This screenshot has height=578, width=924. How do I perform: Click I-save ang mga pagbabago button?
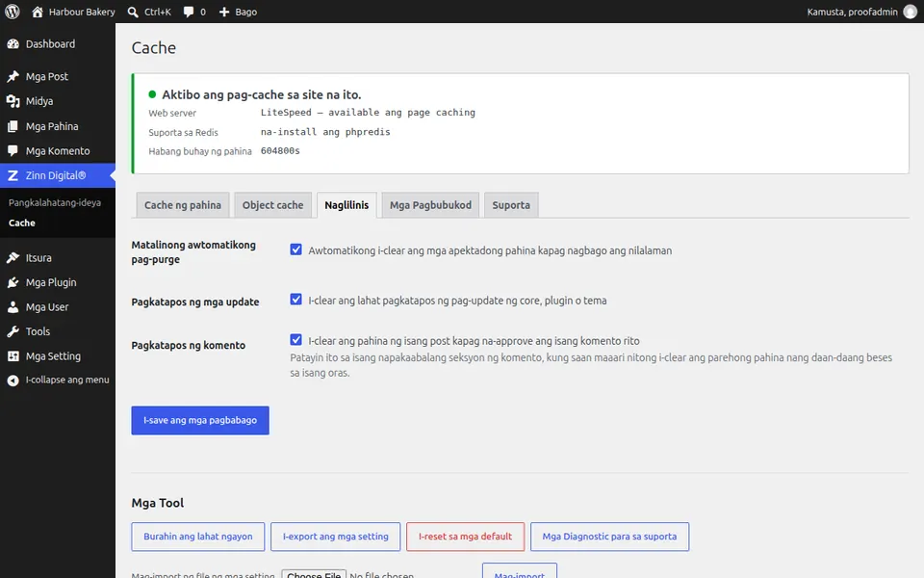(200, 421)
